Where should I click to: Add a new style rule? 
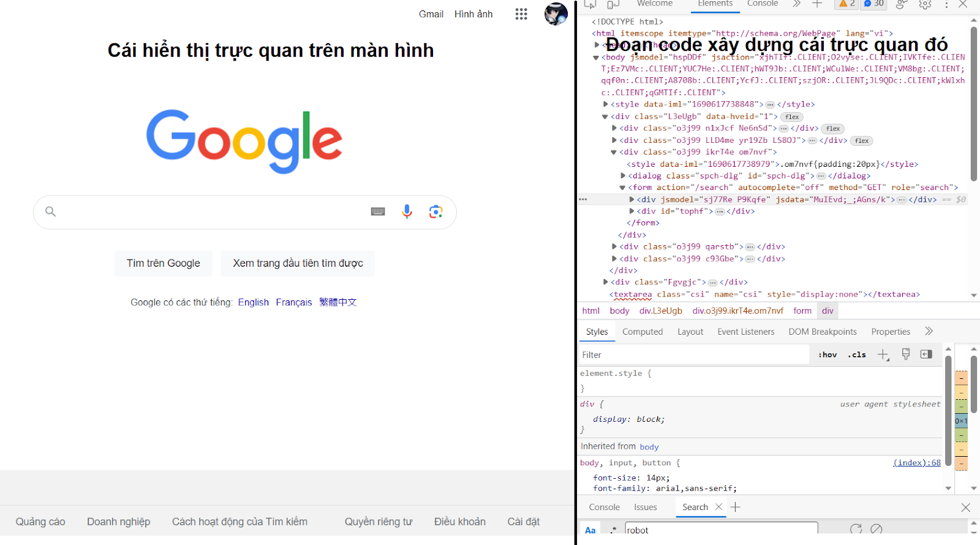tap(883, 355)
